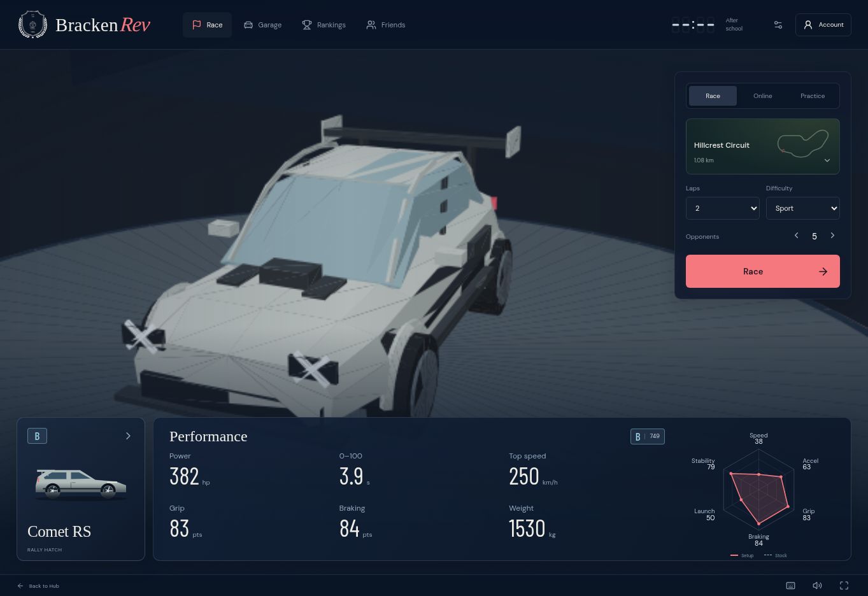Toggle the sound speaker icon
Image resolution: width=868 pixels, height=596 pixels.
pyautogui.click(x=817, y=586)
